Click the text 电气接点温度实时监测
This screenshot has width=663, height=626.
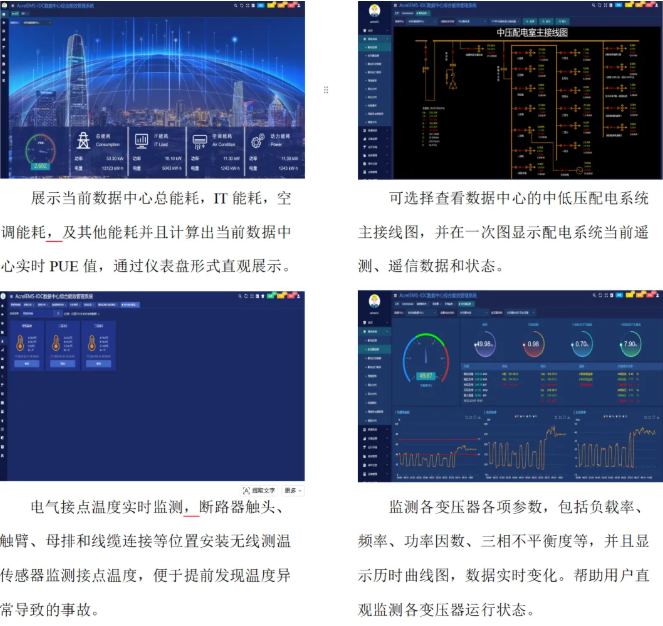tap(107, 506)
